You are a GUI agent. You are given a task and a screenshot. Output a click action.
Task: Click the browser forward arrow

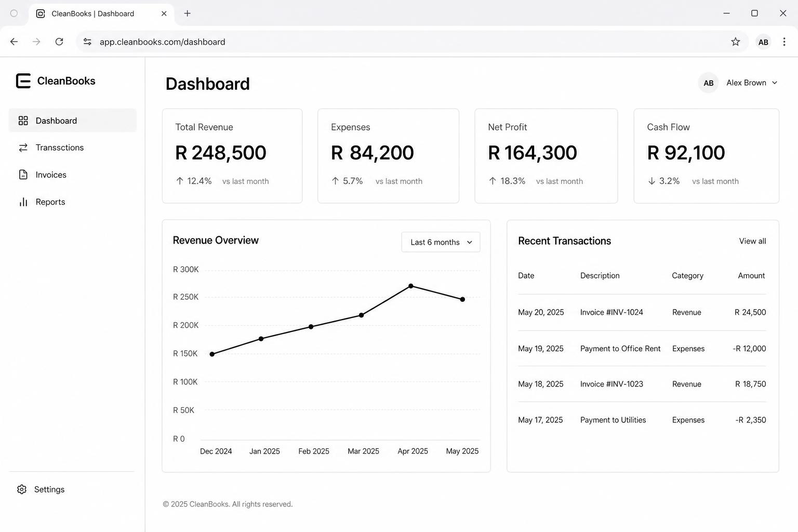[x=36, y=42]
